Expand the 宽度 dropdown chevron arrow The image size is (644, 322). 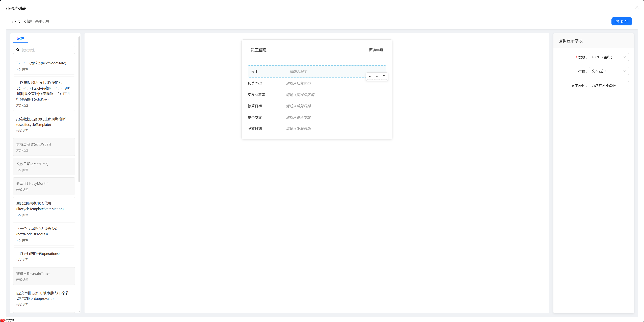pyautogui.click(x=625, y=57)
